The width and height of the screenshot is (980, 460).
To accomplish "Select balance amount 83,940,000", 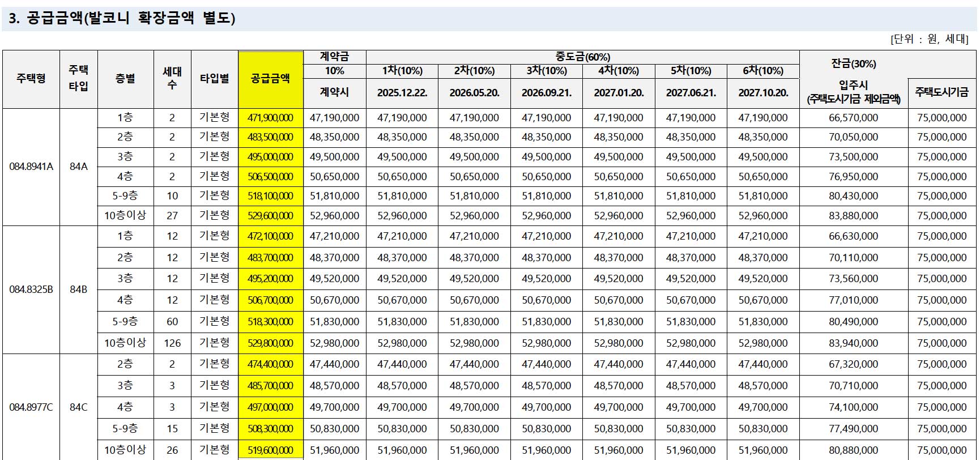I will 854,343.
